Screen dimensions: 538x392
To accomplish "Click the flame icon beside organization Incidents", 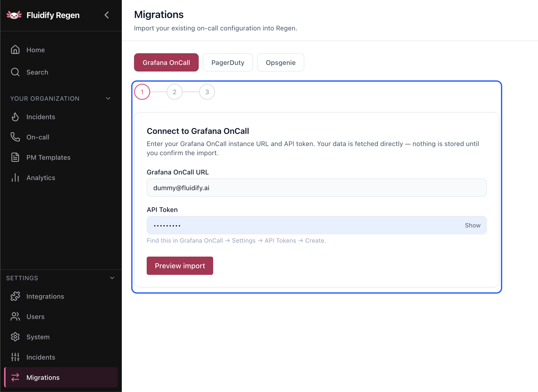I will (x=15, y=117).
